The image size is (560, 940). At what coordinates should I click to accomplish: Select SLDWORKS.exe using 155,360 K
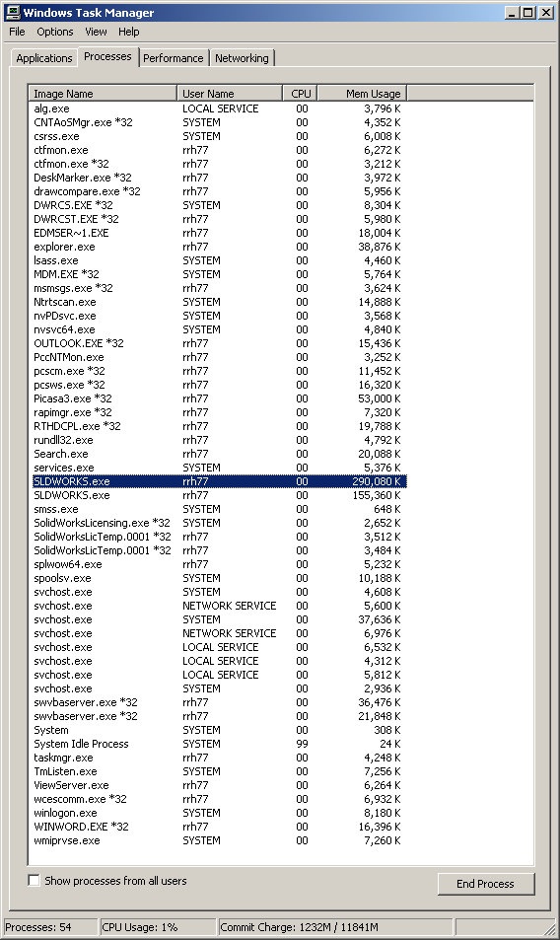[x=220, y=495]
